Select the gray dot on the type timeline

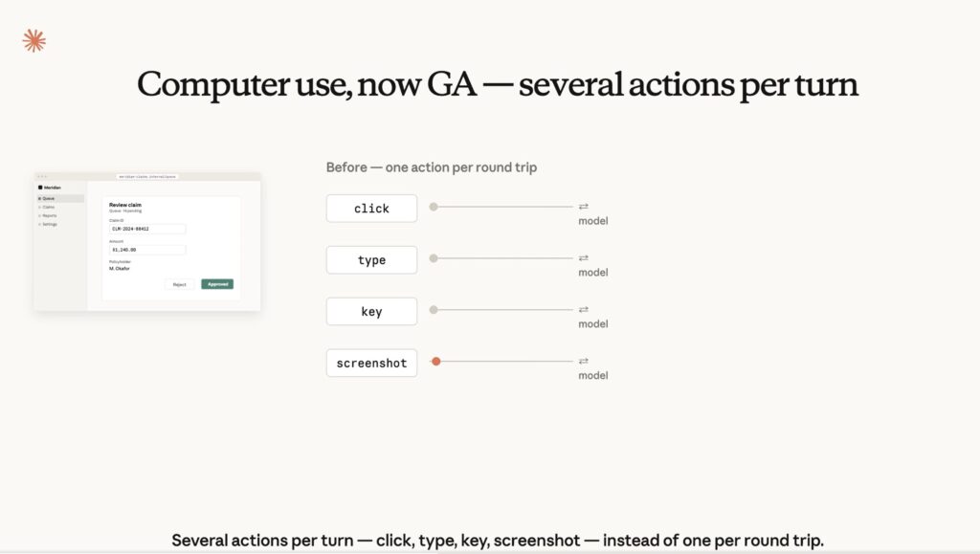pos(434,258)
